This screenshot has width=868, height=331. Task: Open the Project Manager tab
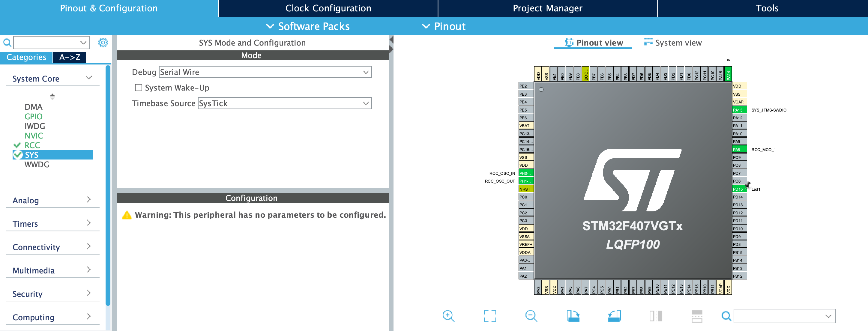548,8
